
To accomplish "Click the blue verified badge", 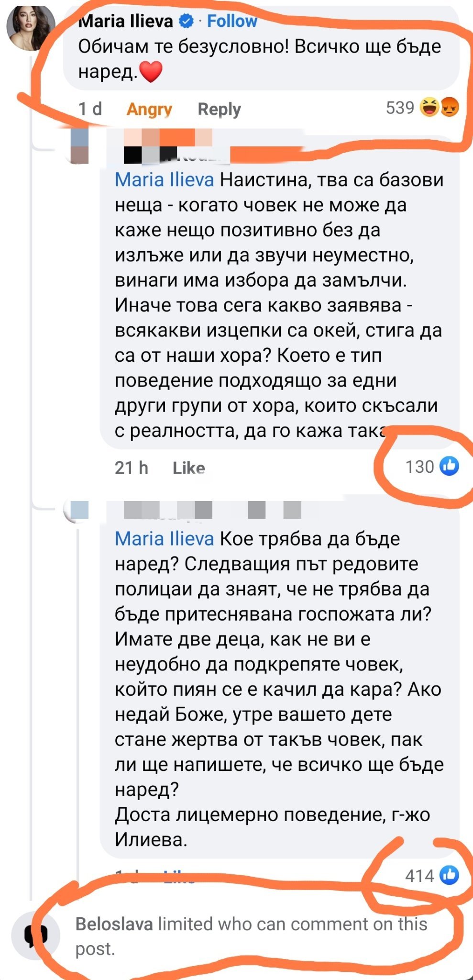I will (186, 21).
